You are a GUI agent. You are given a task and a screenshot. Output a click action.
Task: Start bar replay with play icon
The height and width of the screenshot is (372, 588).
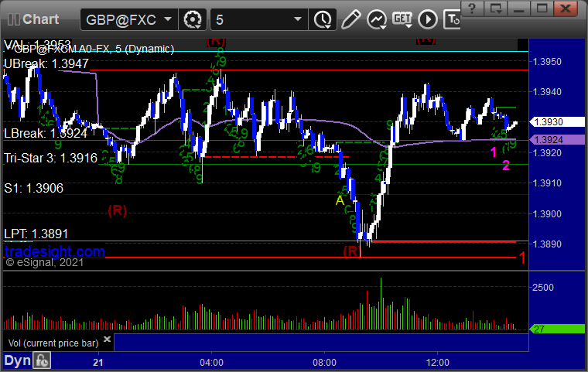point(428,19)
